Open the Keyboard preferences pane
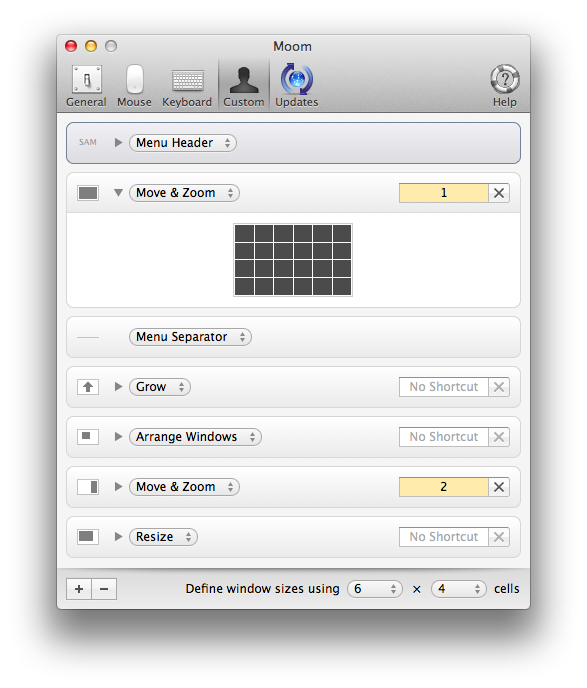The height and width of the screenshot is (688, 587). pos(187,86)
